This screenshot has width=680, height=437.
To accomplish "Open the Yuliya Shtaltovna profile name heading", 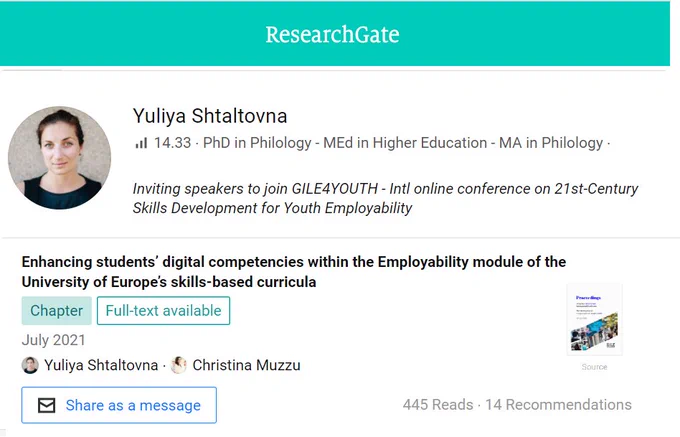I will (210, 116).
